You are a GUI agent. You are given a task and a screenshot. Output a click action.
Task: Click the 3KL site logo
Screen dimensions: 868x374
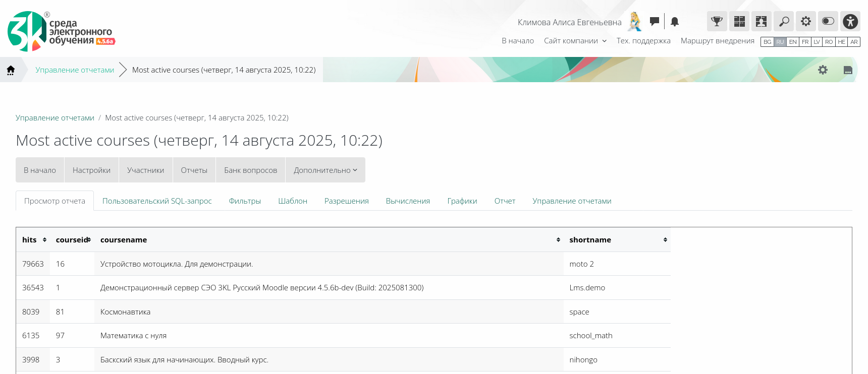coord(61,31)
